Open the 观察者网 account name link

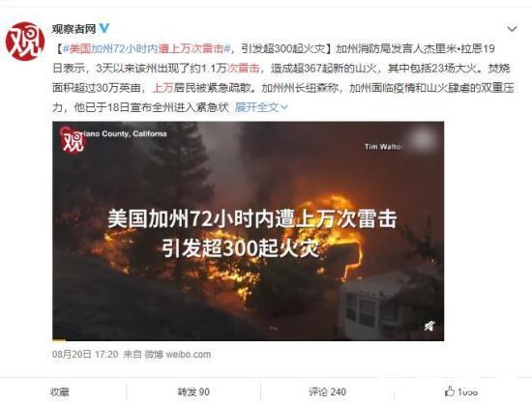tap(74, 29)
